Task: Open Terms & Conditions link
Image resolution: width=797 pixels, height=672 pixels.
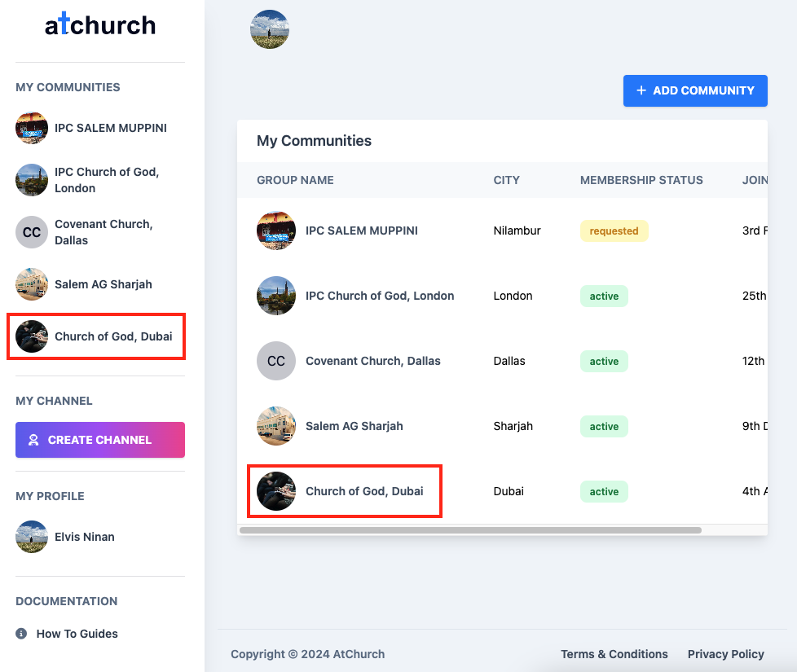Action: pyautogui.click(x=614, y=654)
